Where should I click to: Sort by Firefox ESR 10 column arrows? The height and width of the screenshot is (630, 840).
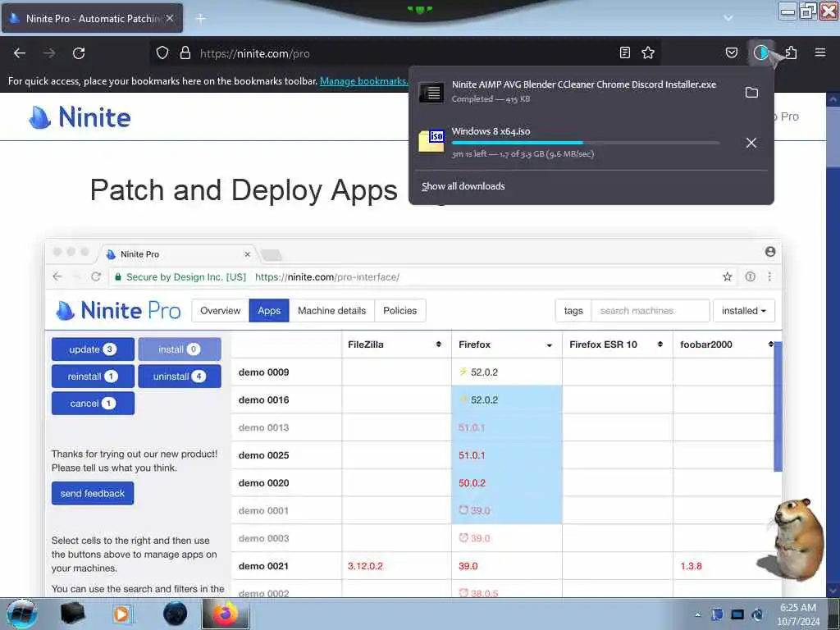[660, 345]
